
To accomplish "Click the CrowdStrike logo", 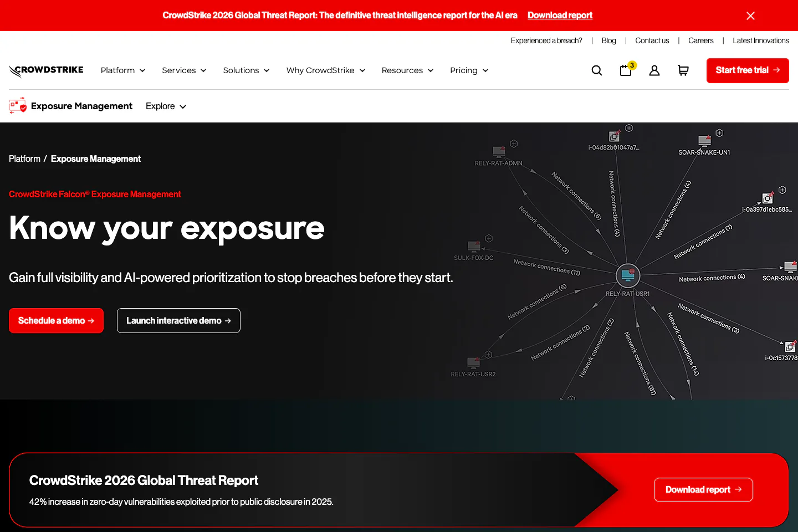I will (47, 70).
